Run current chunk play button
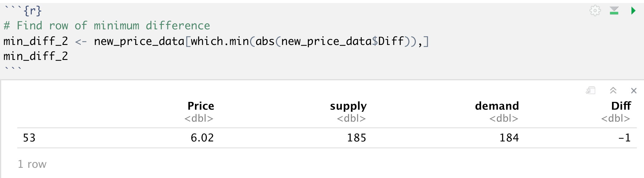Screen dimensions: 644x178 (x=633, y=11)
